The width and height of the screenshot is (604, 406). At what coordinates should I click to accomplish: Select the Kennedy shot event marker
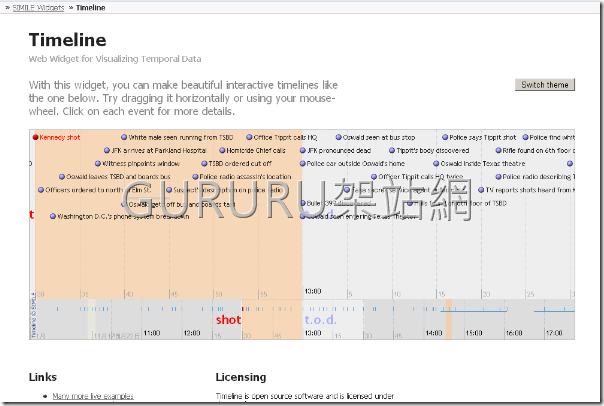35,138
